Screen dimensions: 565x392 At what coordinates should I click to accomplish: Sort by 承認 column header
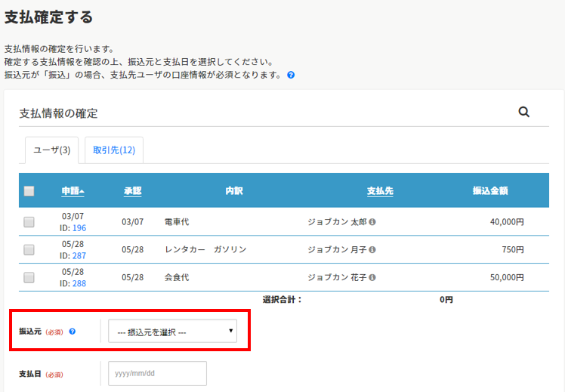(x=133, y=191)
